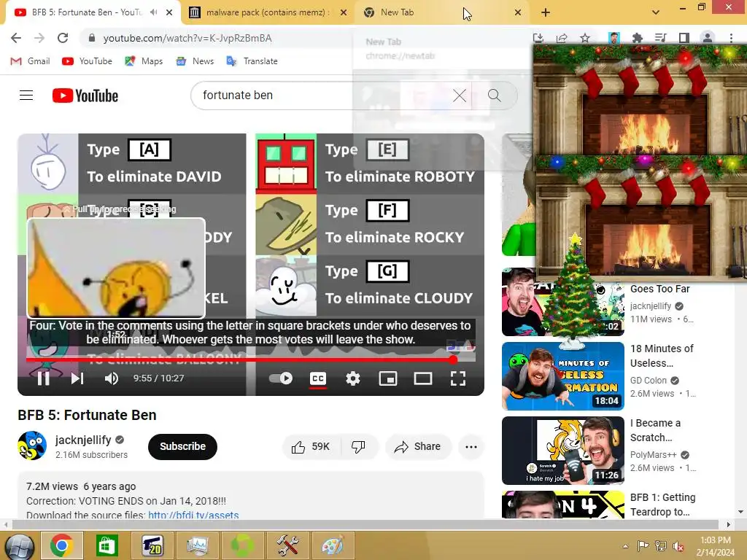The height and width of the screenshot is (560, 747).
Task: Open the Translate bookmark
Action: click(252, 61)
